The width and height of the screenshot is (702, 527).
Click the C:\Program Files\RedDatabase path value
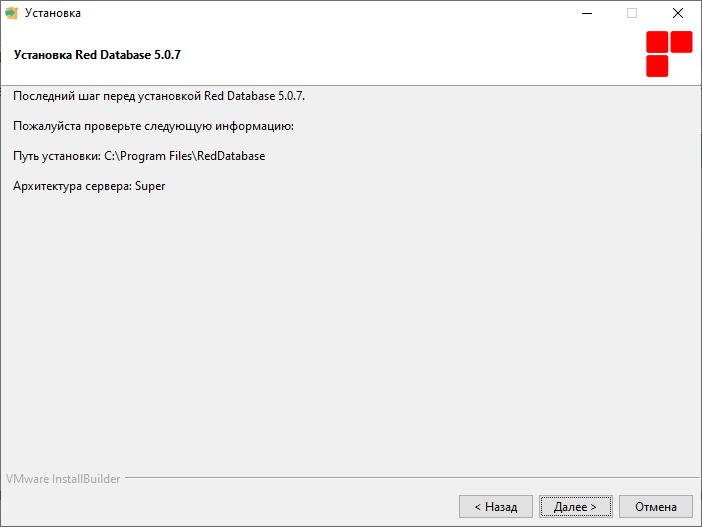(184, 156)
